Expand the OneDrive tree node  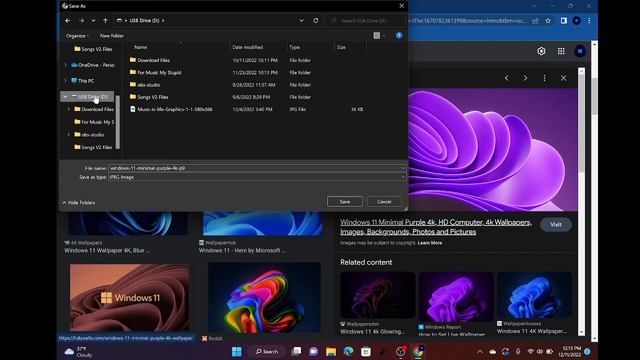[65, 65]
